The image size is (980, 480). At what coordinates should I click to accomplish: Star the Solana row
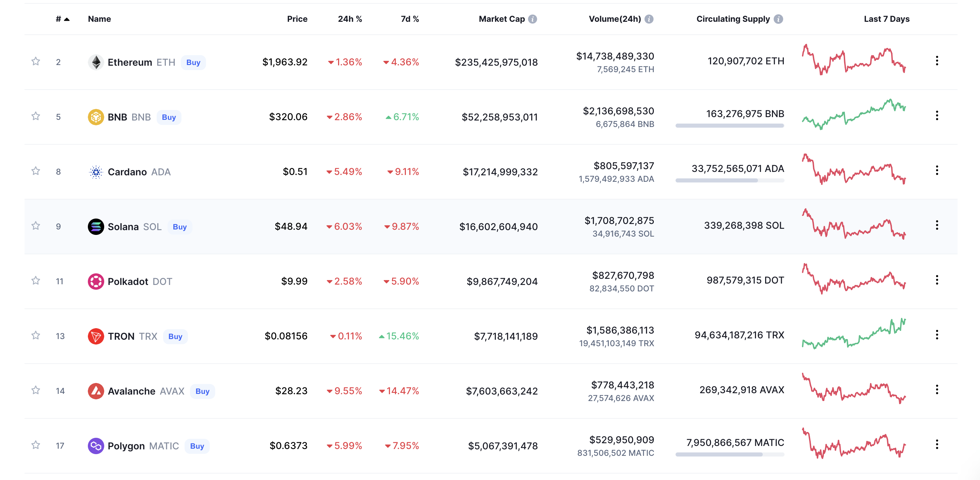coord(36,226)
